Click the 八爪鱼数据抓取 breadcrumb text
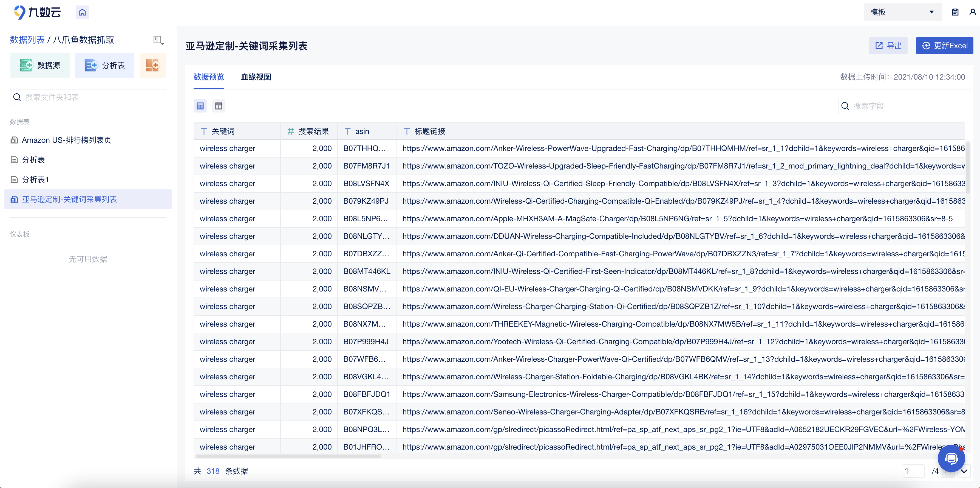 tap(83, 40)
